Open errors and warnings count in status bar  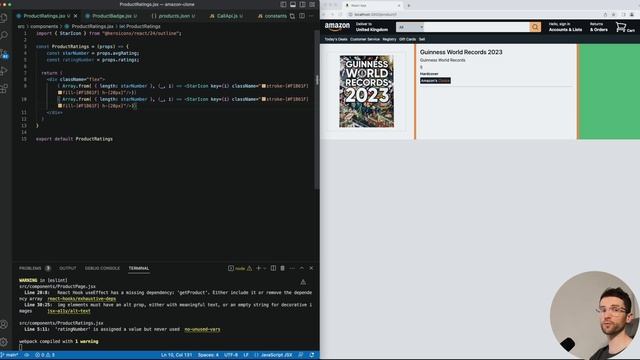(45, 355)
